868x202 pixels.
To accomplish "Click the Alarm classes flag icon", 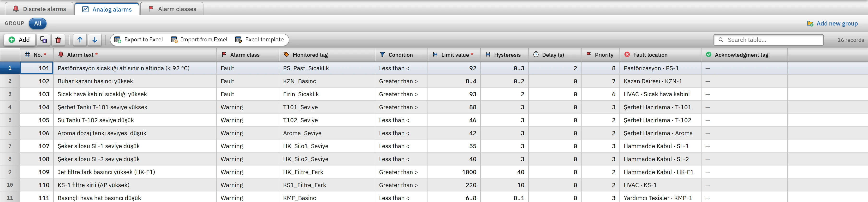I will click(151, 9).
